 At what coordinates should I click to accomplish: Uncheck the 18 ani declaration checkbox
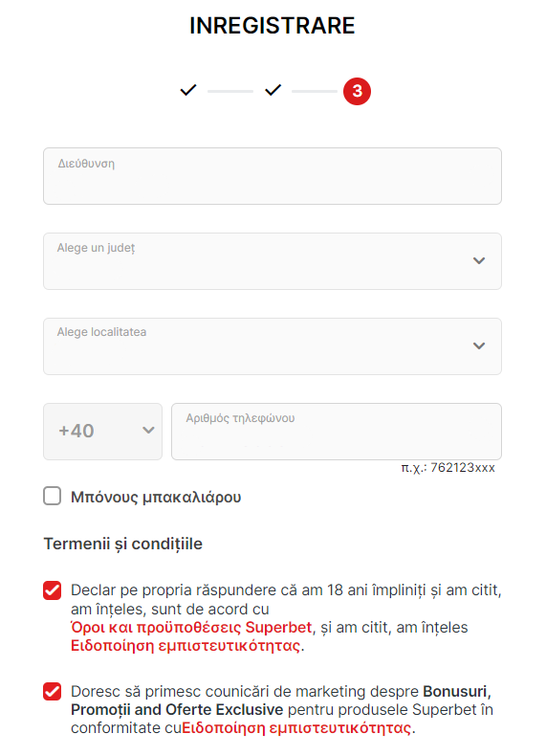coord(52,590)
